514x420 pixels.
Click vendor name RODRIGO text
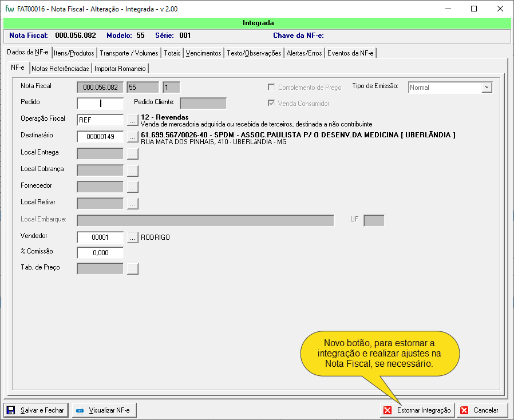(x=155, y=237)
